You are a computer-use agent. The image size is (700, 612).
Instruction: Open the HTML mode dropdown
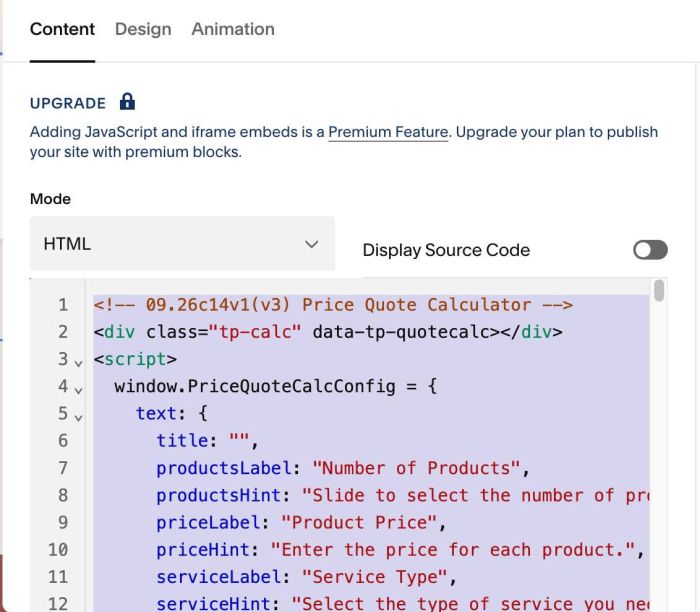point(182,244)
